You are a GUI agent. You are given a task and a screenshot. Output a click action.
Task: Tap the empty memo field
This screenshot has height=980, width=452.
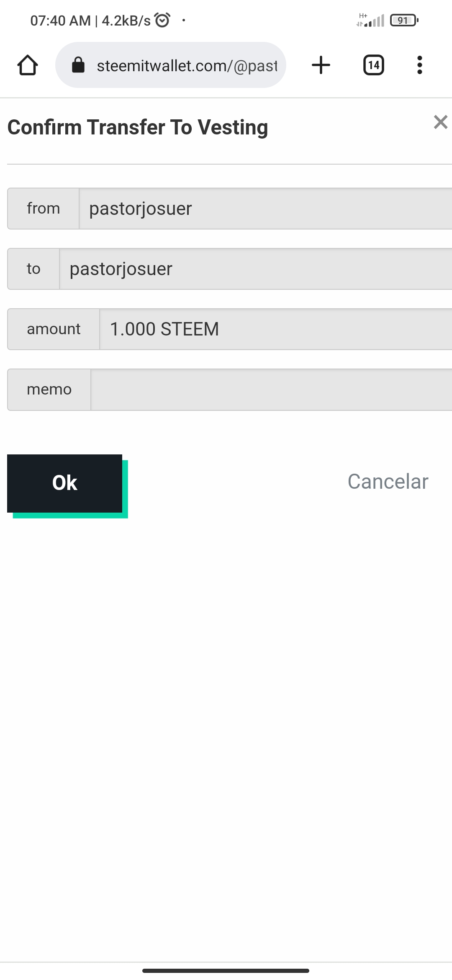271,389
